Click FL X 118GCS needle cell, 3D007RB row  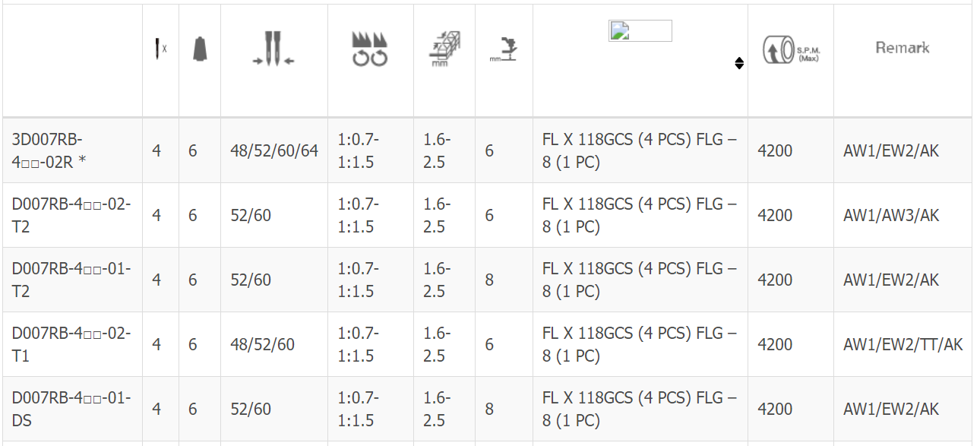click(x=640, y=150)
